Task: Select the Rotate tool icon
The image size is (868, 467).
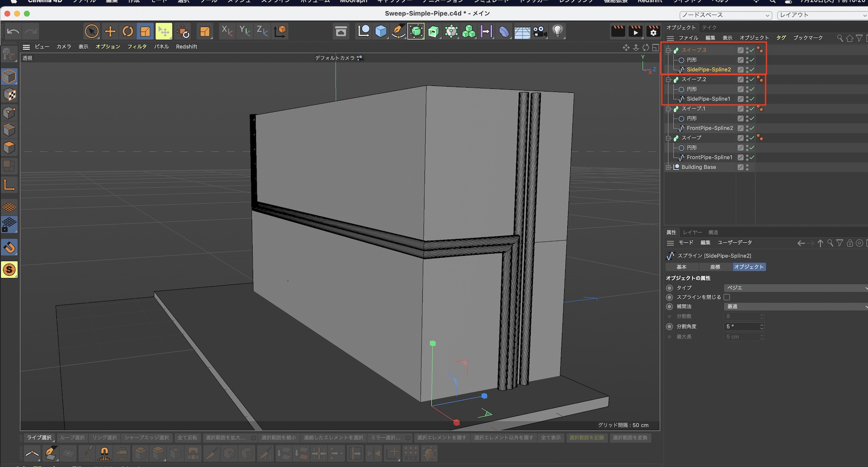Action: (128, 31)
